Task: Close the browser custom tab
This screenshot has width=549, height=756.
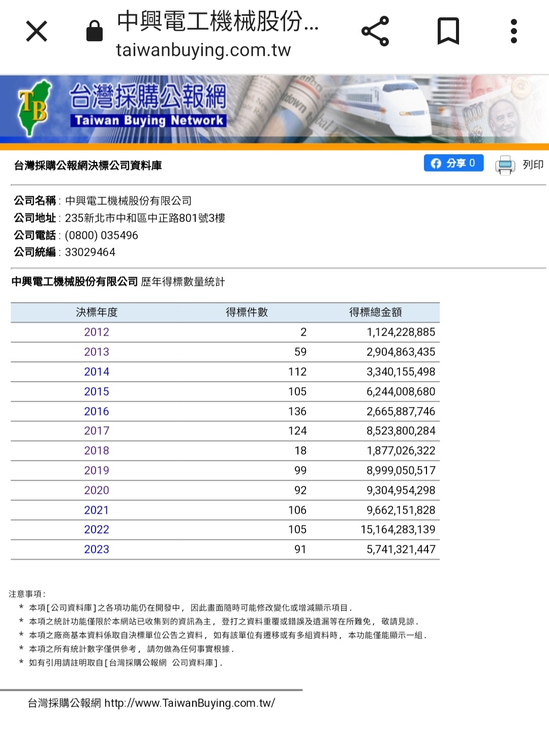Action: click(x=37, y=32)
